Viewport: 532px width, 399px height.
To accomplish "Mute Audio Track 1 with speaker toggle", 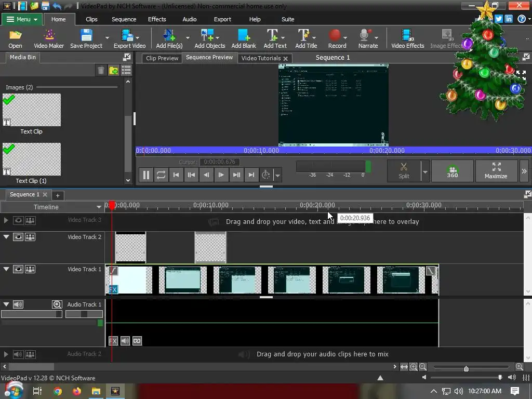I will coord(18,304).
